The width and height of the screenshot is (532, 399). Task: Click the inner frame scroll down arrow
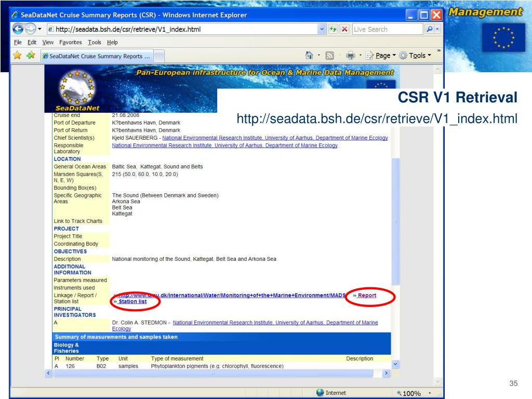click(395, 364)
